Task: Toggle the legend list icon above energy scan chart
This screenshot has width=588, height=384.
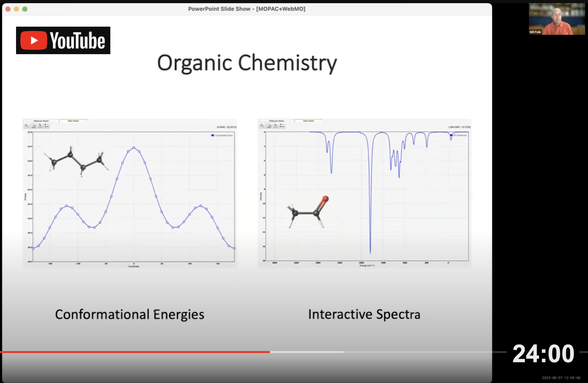Action: 47,126
